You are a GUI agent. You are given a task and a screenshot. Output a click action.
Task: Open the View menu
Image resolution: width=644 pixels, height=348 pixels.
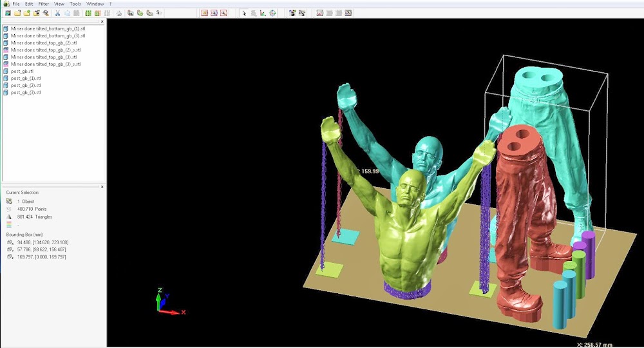click(59, 4)
